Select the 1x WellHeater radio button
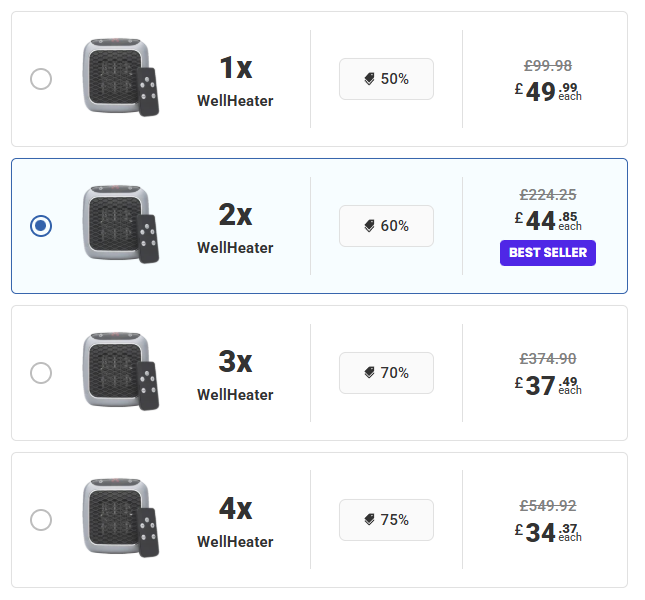This screenshot has height=600, width=645. click(x=41, y=79)
